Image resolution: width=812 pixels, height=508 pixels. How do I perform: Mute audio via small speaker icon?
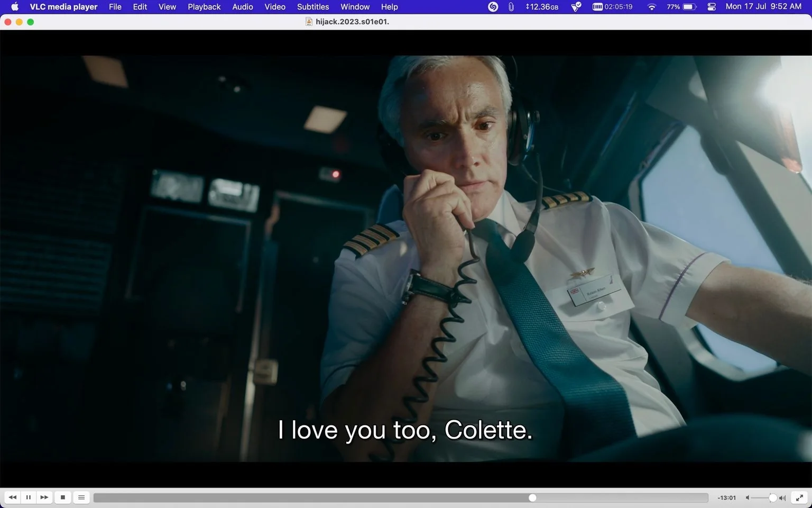click(x=748, y=498)
